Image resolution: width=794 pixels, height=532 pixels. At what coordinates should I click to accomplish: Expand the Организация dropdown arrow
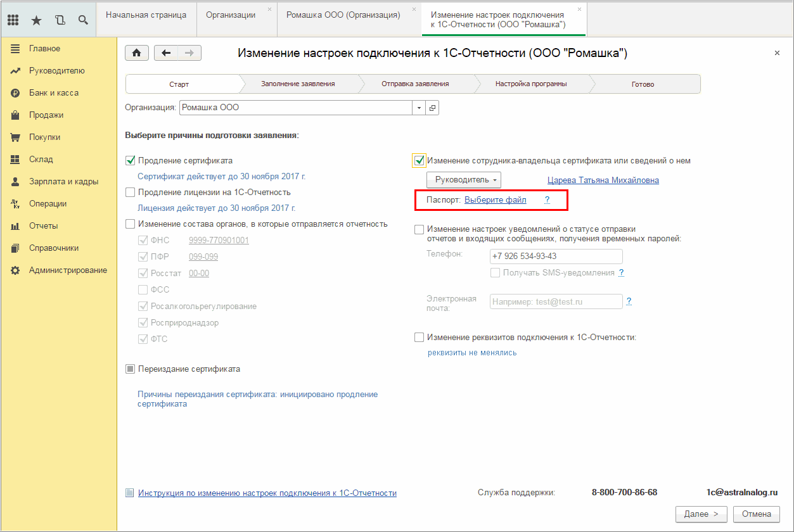pyautogui.click(x=419, y=108)
